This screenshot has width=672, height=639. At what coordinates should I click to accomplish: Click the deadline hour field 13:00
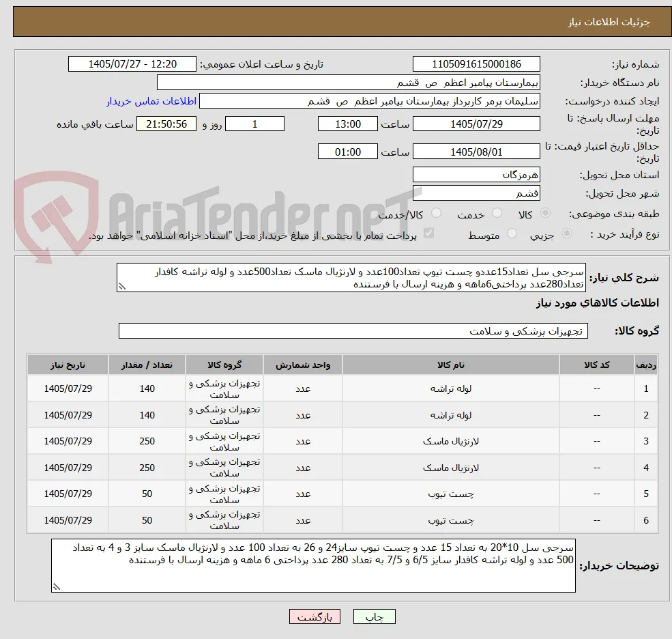point(347,124)
